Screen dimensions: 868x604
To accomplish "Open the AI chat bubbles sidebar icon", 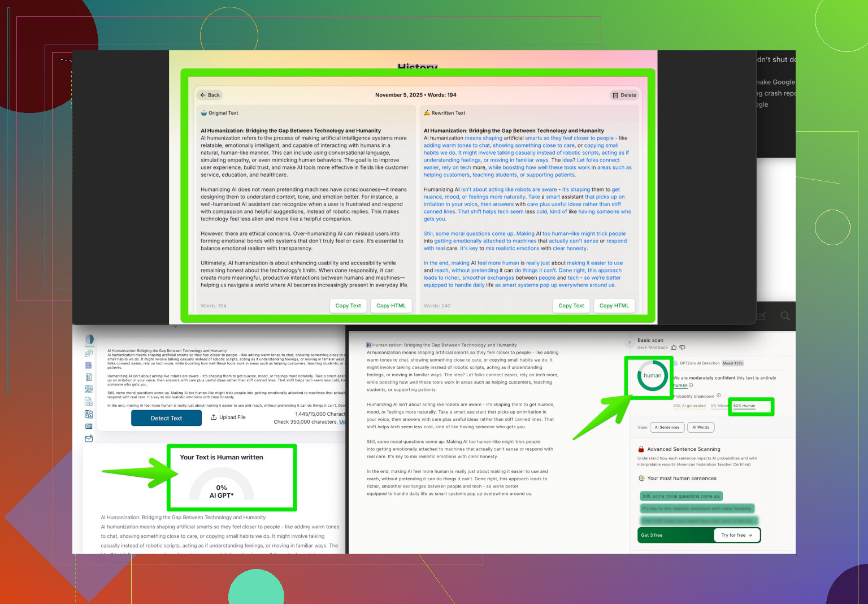I will click(89, 353).
